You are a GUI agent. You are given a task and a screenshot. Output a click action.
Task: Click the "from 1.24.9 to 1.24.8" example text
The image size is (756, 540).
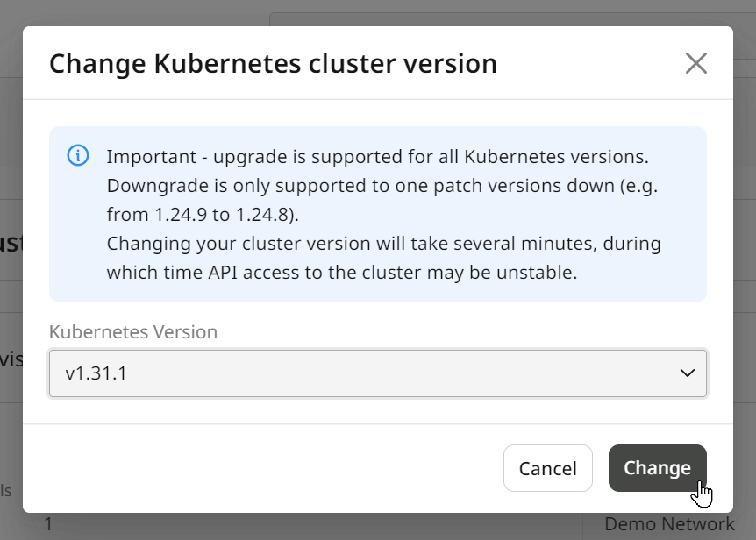[x=203, y=215]
